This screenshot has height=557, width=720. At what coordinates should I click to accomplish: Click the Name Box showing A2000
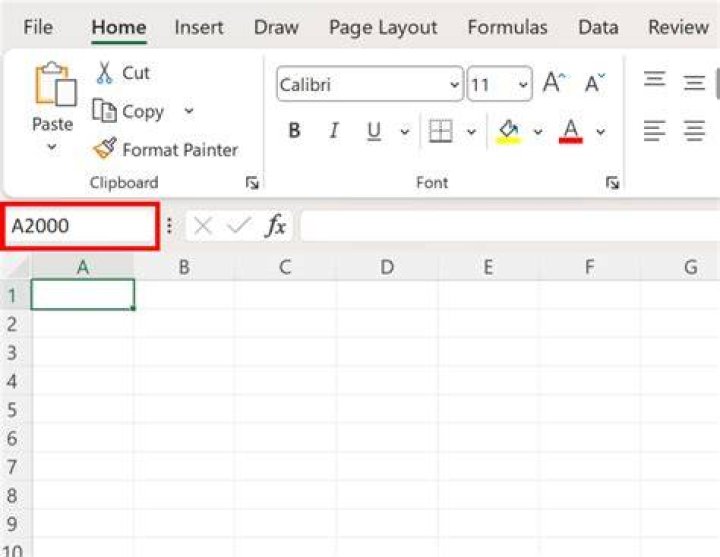tap(80, 226)
